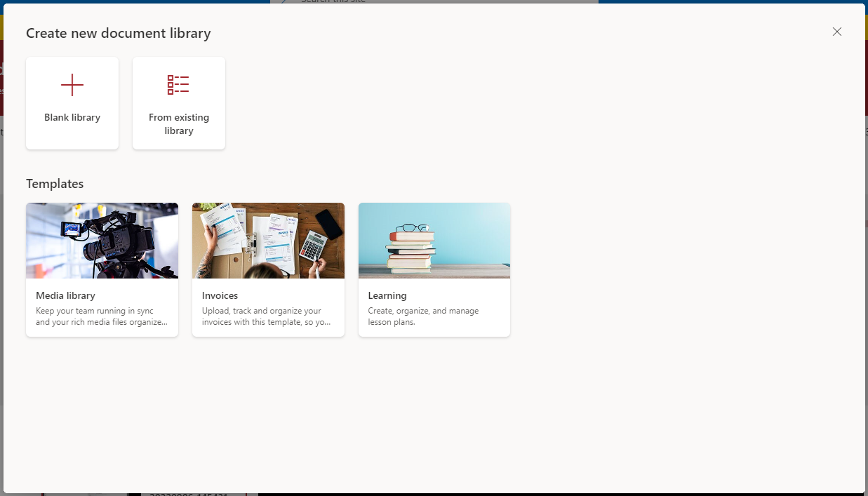Open the Invoices template thumbnail image
Viewport: 868px width, 496px height.
pos(268,241)
